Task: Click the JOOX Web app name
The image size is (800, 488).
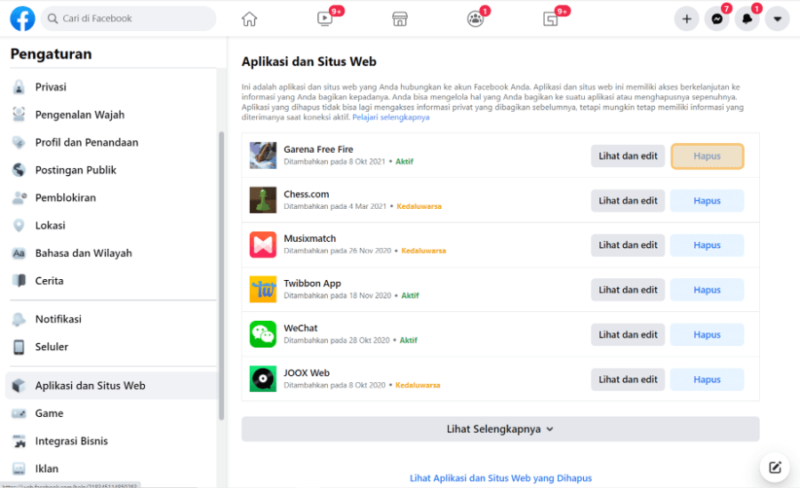Action: (307, 373)
